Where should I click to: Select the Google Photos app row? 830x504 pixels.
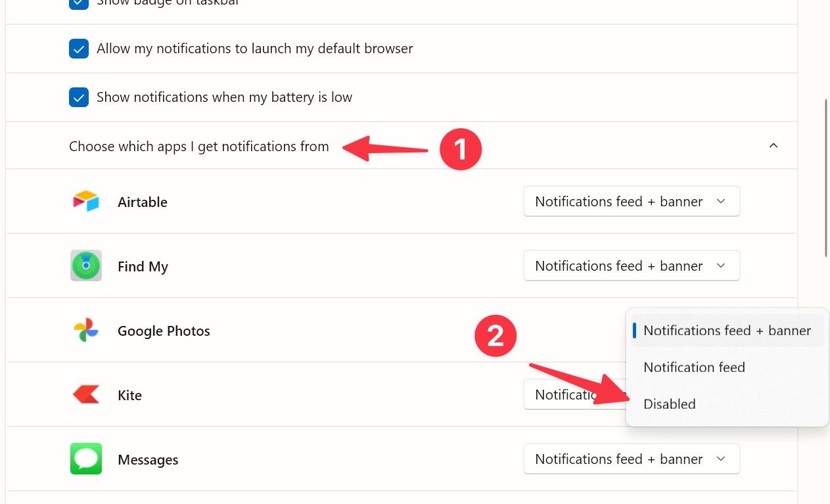pyautogui.click(x=263, y=331)
